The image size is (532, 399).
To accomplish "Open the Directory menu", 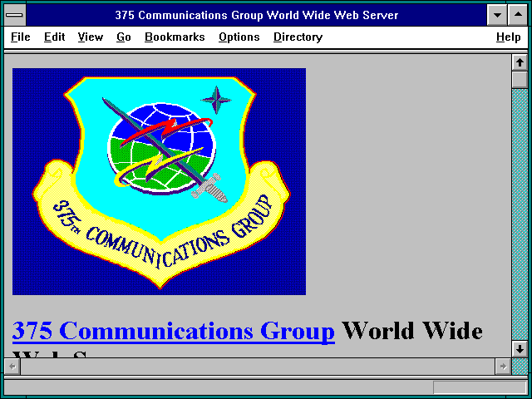I will (x=298, y=37).
